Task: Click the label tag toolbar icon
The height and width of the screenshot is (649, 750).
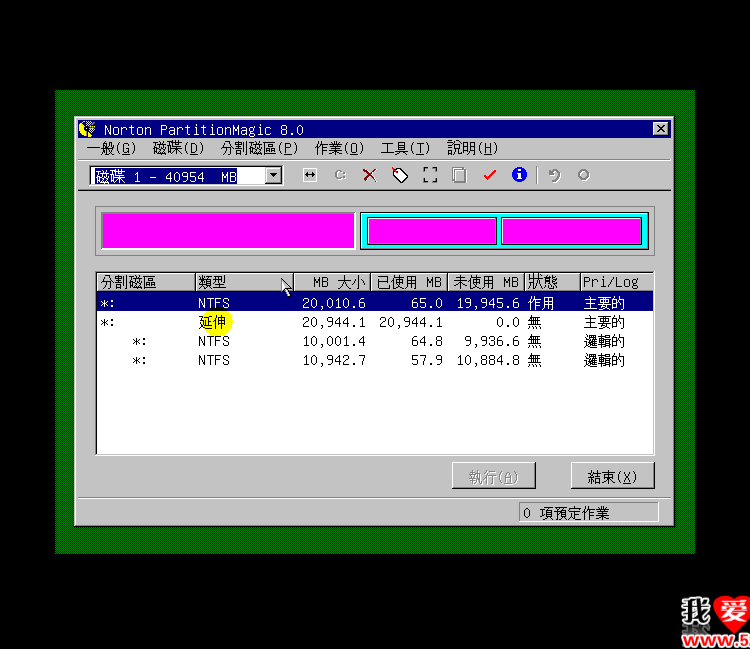Action: pos(400,175)
